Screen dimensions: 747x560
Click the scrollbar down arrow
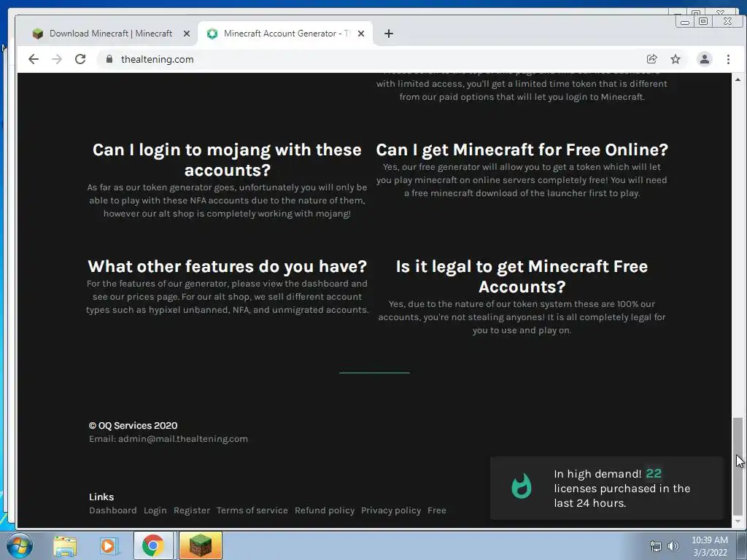[738, 522]
